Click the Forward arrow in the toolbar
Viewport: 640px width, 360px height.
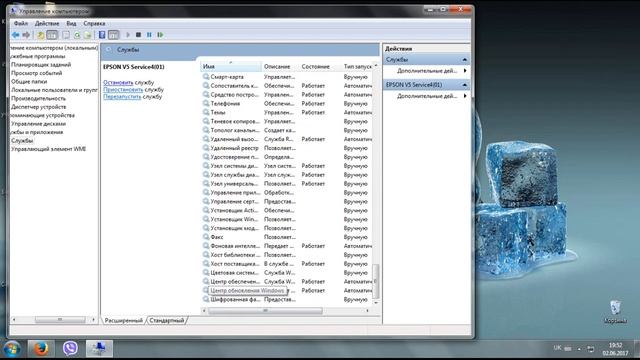(26, 35)
